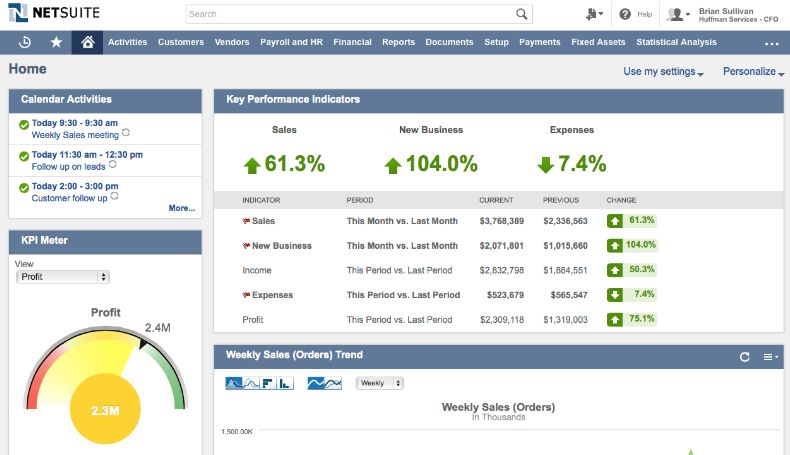This screenshot has width=790, height=455.
Task: Open Customer follow up event
Action: pos(70,199)
